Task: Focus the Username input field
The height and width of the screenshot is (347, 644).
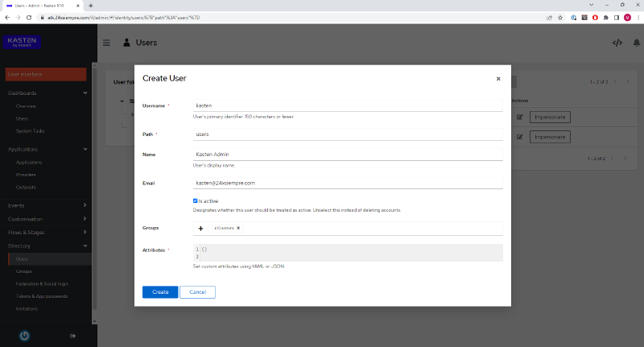Action: tap(348, 105)
